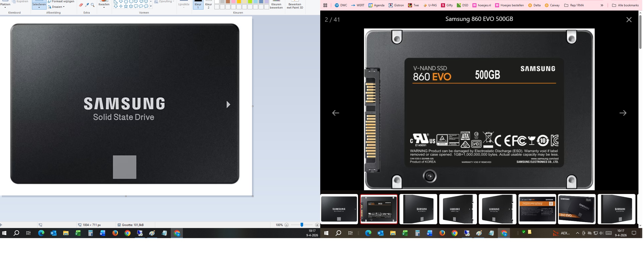Screen dimensions: 644x258
Task: Click the zoom in plus in Paint
Action: click(317, 225)
